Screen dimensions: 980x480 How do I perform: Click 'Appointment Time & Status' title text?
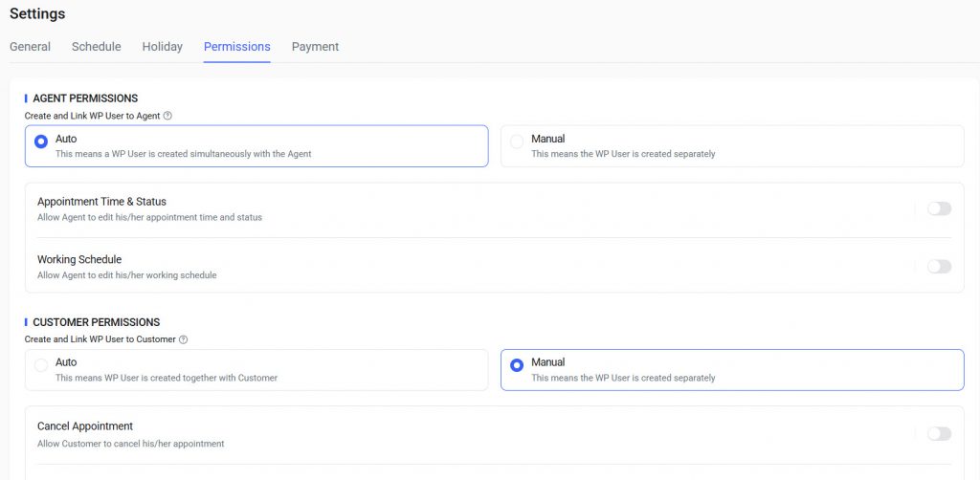101,202
